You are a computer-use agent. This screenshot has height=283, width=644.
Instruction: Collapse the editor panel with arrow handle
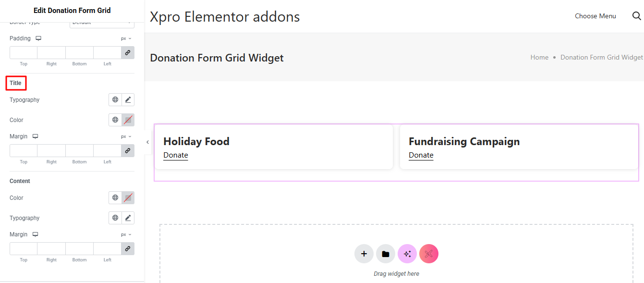[147, 142]
